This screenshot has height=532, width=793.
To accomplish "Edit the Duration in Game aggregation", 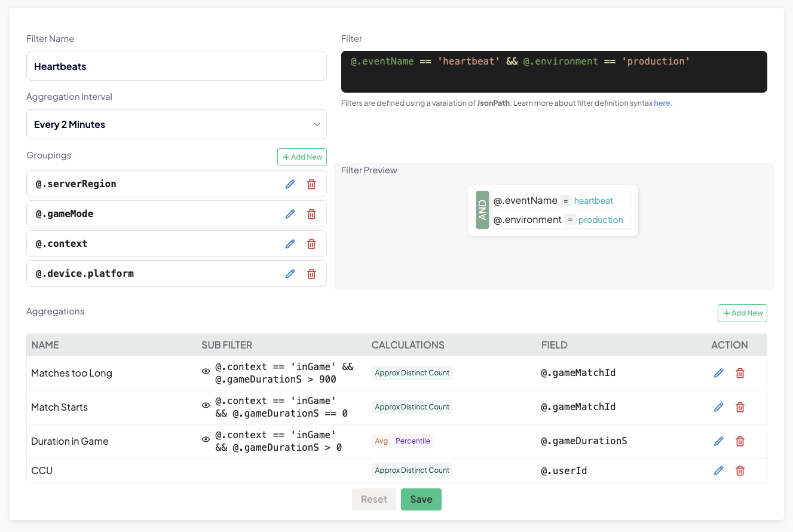I will [718, 441].
